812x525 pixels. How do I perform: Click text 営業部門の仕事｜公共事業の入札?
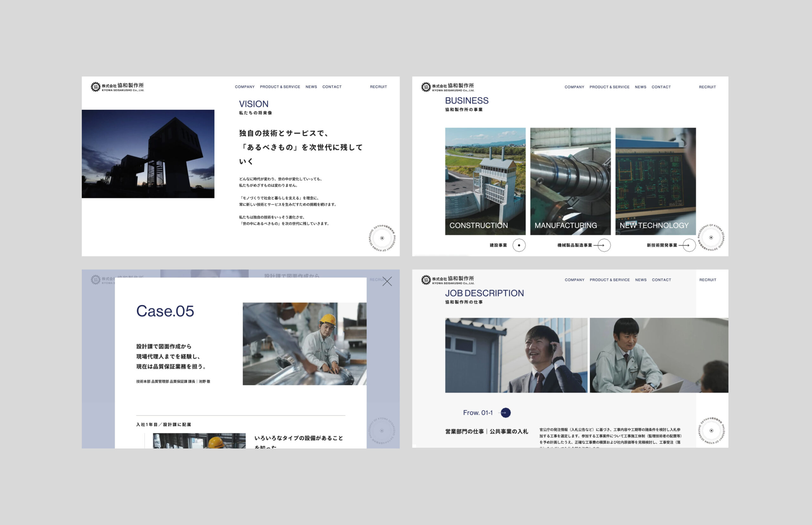click(487, 432)
